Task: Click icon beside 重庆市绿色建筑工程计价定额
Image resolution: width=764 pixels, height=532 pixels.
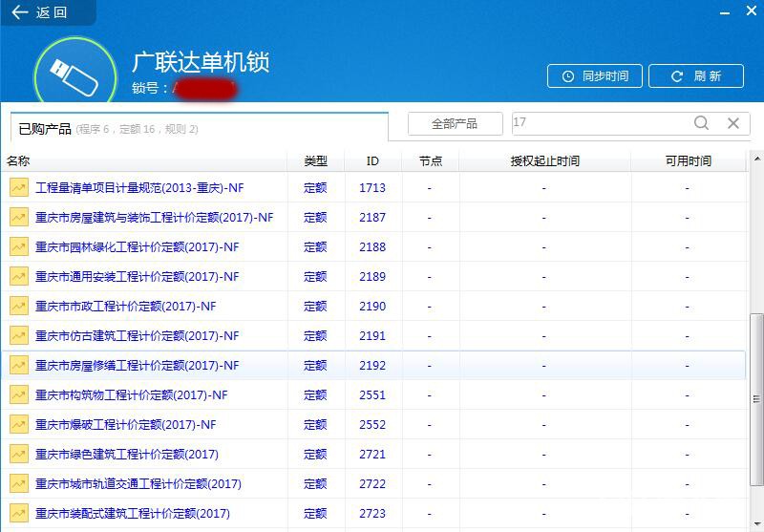Action: point(19,454)
